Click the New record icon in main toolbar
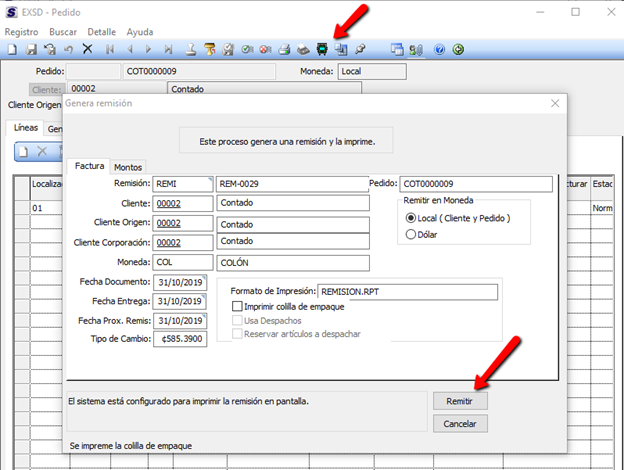Viewport: 624px width, 470px height. 12,49
